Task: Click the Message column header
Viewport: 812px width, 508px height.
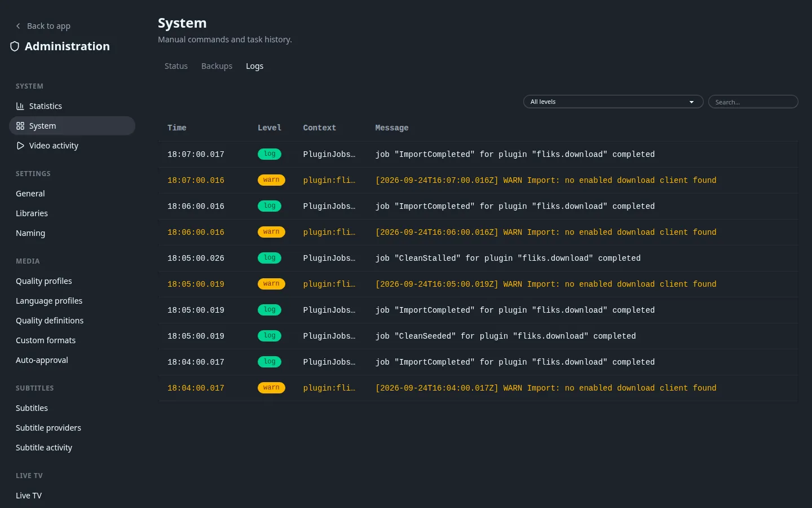Action: (x=392, y=128)
